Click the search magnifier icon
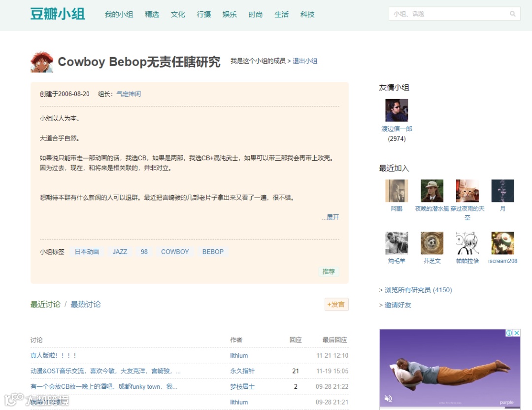Screen dimensions: 532x410 pos(512,13)
